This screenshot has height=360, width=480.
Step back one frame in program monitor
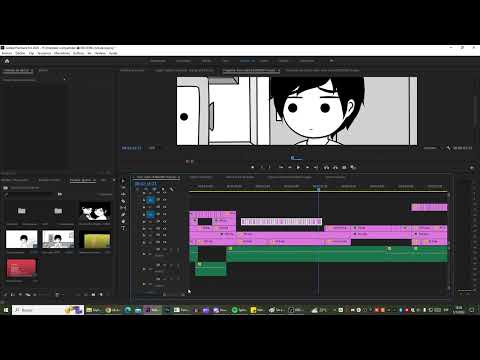[290, 167]
